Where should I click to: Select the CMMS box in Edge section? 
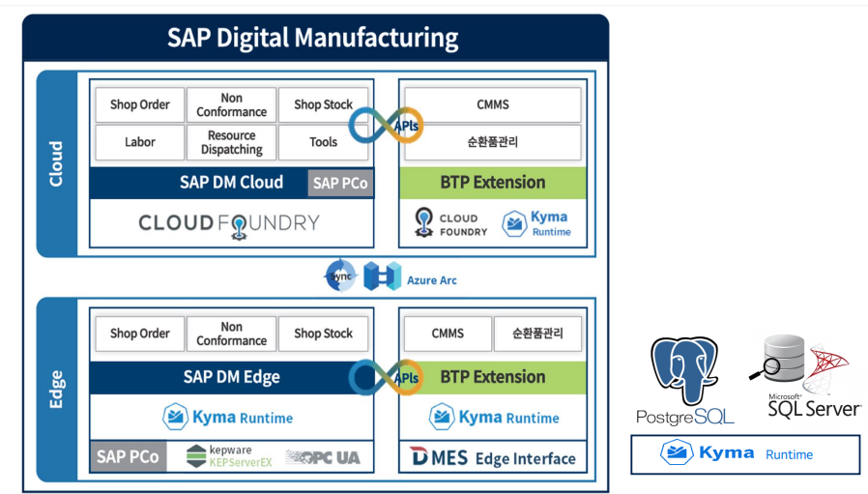click(x=448, y=334)
